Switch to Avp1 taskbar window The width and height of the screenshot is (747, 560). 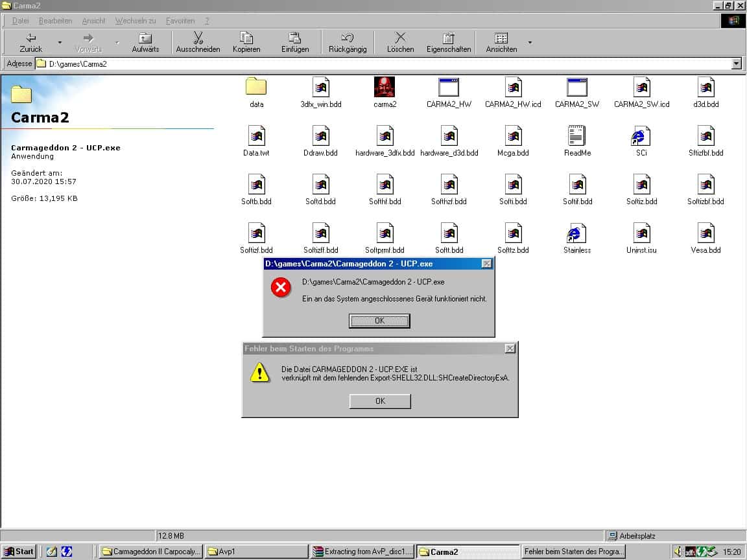tap(257, 552)
